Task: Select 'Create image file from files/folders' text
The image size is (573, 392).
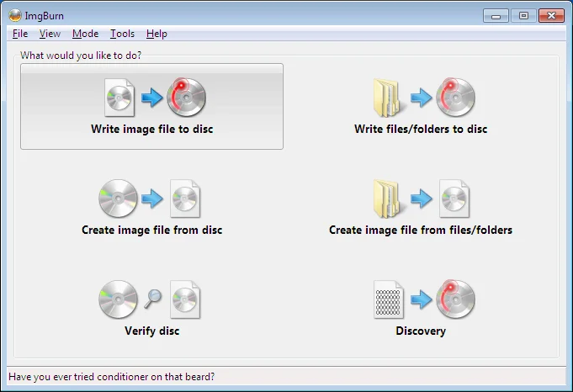Action: (x=421, y=230)
